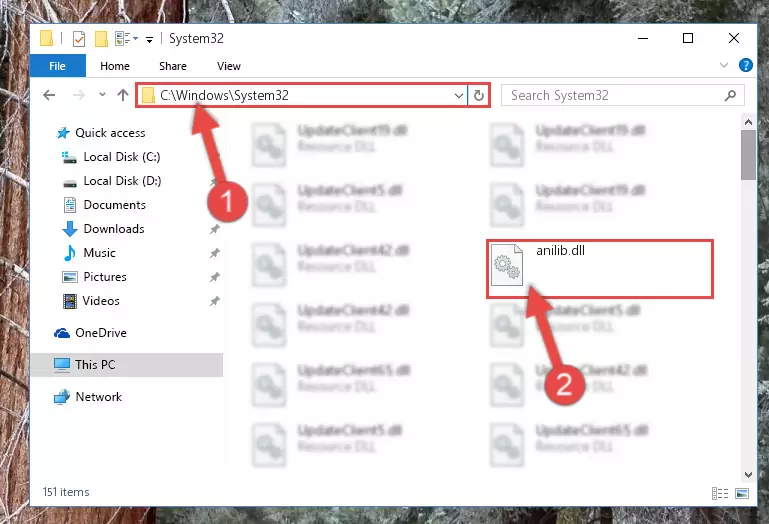Open Videos folder in sidebar
This screenshot has height=524, width=769.
[x=101, y=301]
